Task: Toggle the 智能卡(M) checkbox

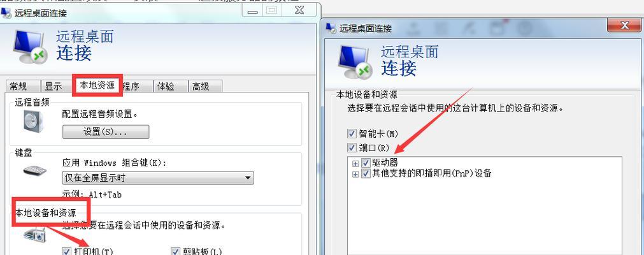Action: (x=351, y=133)
